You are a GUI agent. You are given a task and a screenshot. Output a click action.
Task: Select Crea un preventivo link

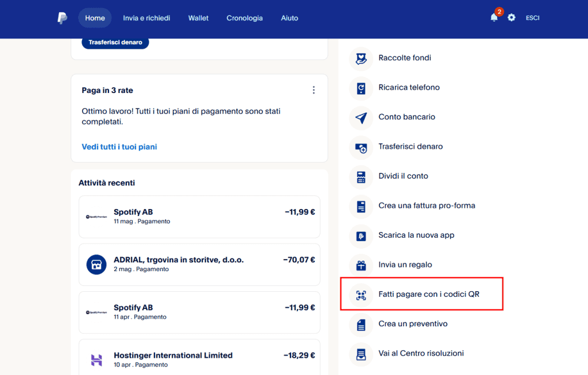click(x=413, y=324)
